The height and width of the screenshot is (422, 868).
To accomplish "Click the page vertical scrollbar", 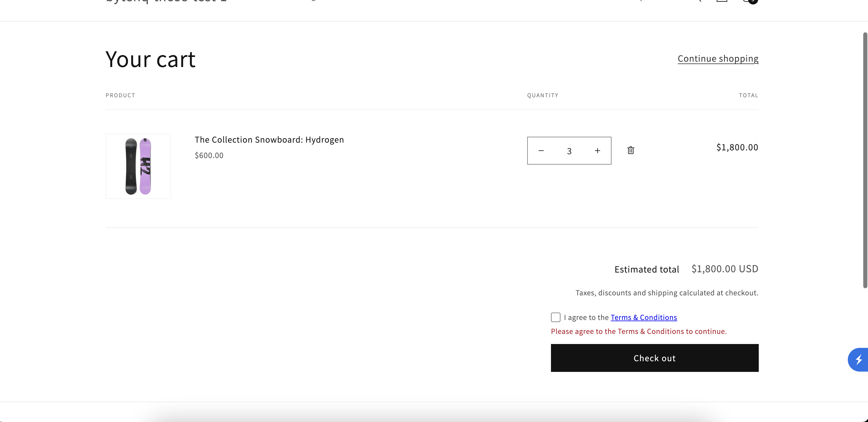I will (x=865, y=160).
